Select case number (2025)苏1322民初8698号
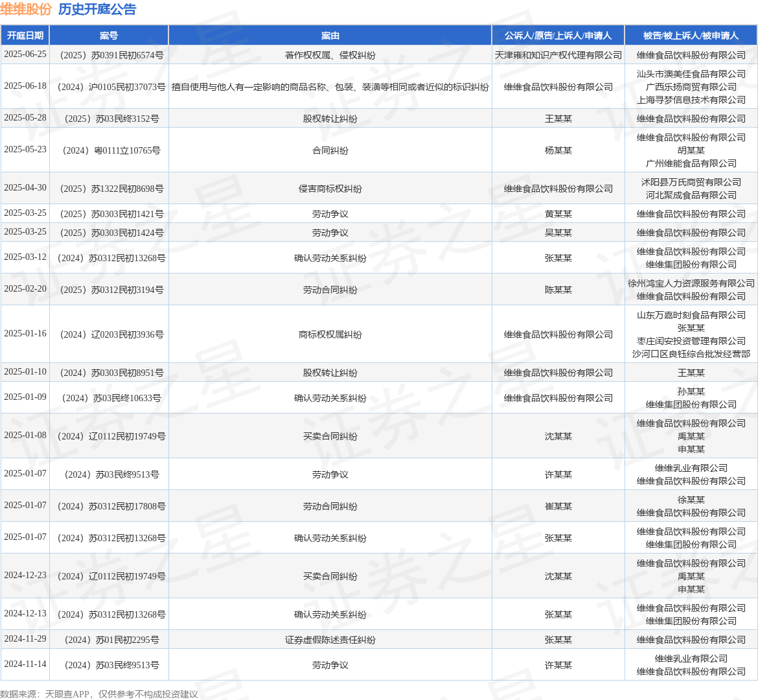 pos(109,189)
